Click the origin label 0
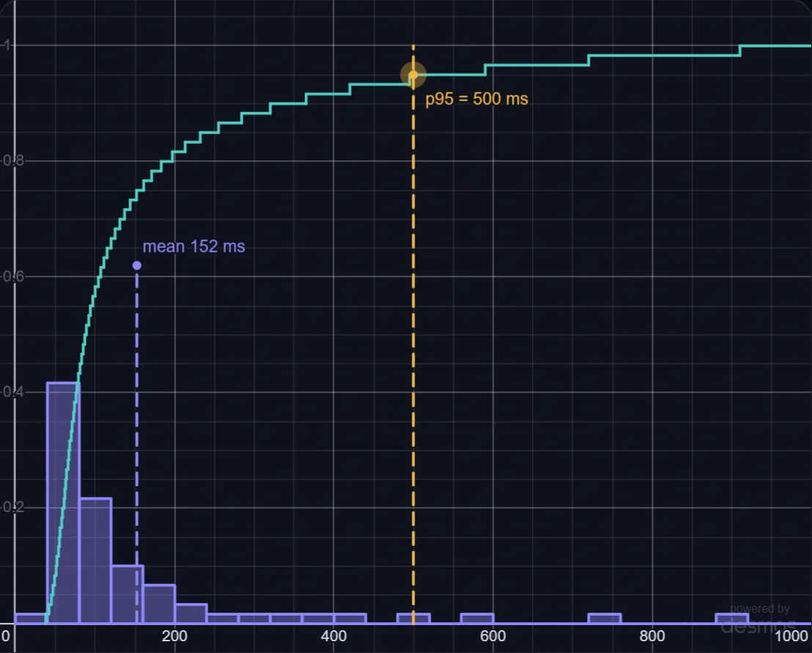This screenshot has width=812, height=653. (5, 636)
